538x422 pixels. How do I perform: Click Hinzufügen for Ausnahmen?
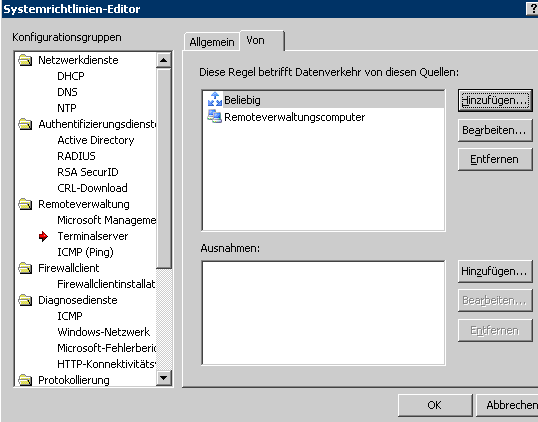tap(495, 271)
